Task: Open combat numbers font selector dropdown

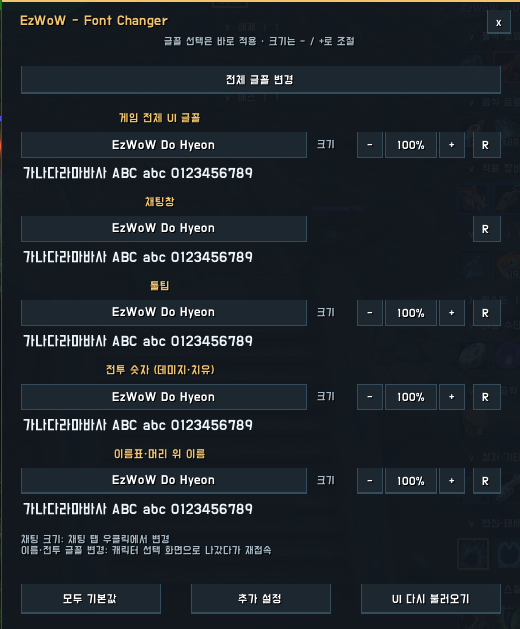Action: [164, 397]
